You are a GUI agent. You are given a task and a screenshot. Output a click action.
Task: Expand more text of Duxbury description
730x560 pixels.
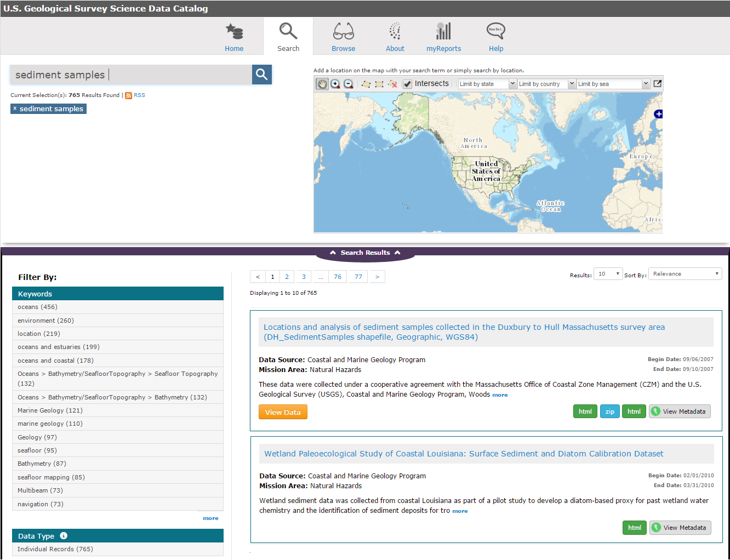point(500,395)
